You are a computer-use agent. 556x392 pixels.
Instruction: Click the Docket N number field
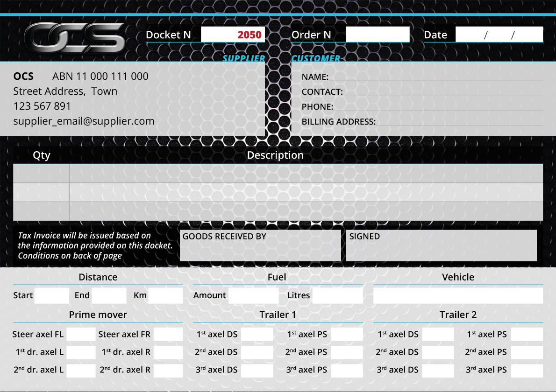tap(233, 35)
